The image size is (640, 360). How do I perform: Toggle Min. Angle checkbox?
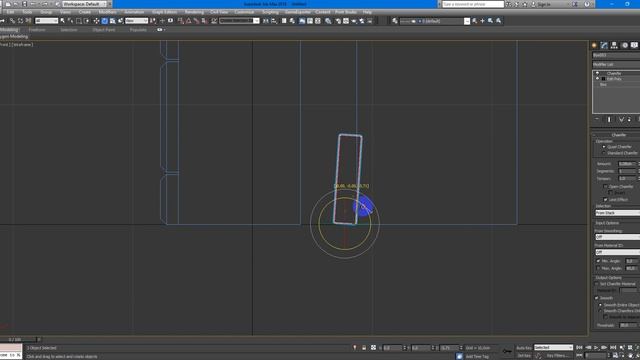point(598,261)
